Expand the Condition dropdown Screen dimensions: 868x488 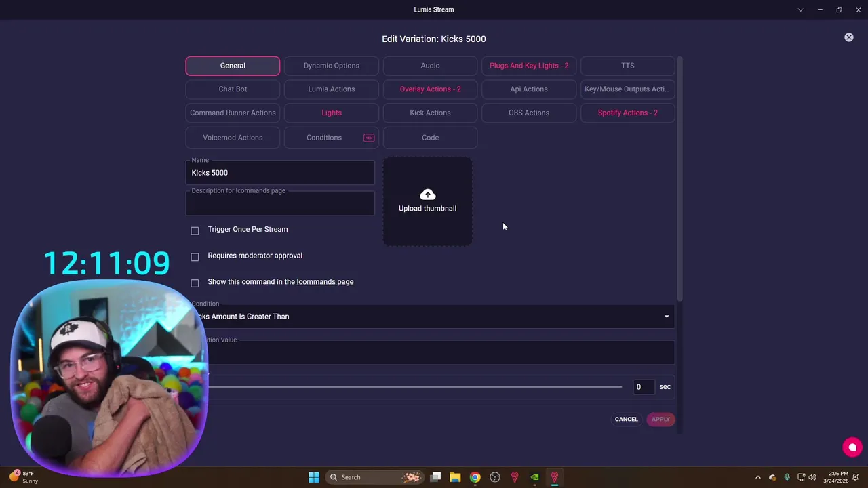tap(431, 317)
